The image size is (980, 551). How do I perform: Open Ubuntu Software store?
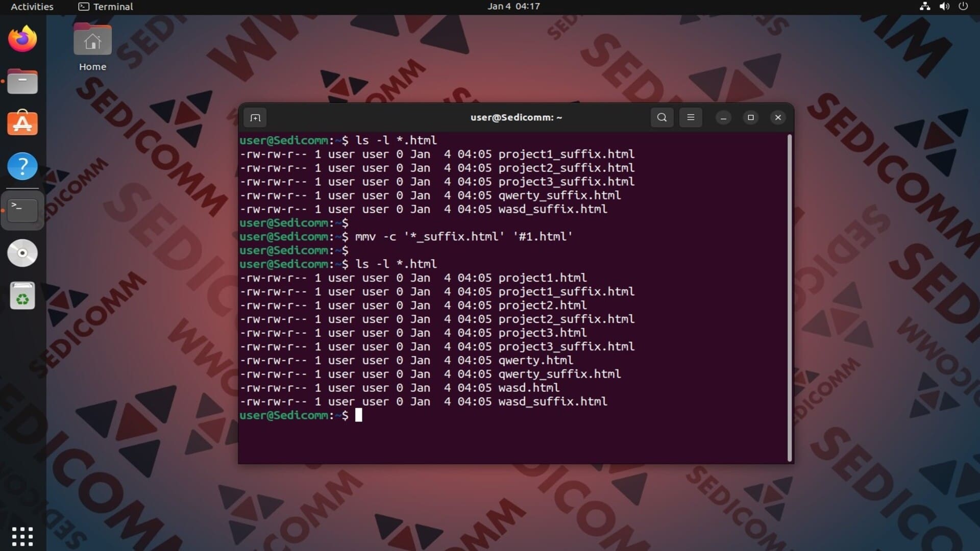tap(22, 123)
